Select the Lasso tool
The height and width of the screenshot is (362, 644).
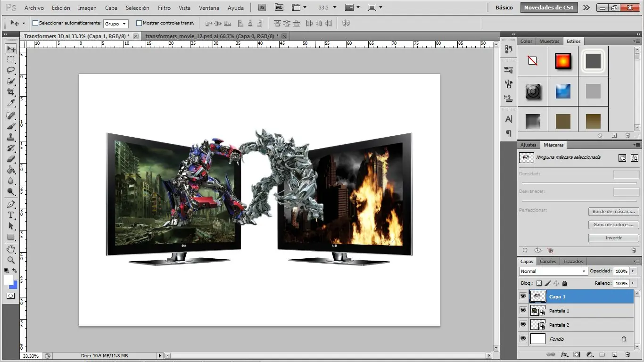[11, 71]
